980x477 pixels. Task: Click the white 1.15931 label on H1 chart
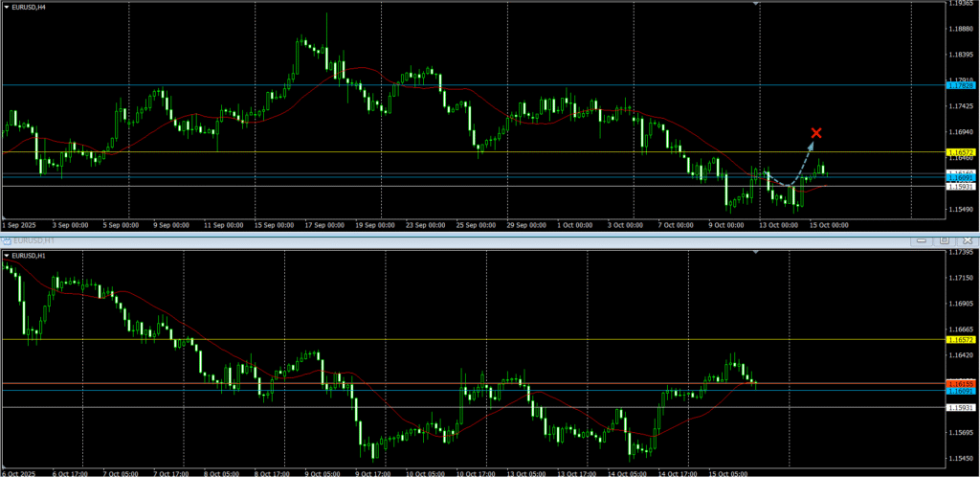tap(960, 407)
